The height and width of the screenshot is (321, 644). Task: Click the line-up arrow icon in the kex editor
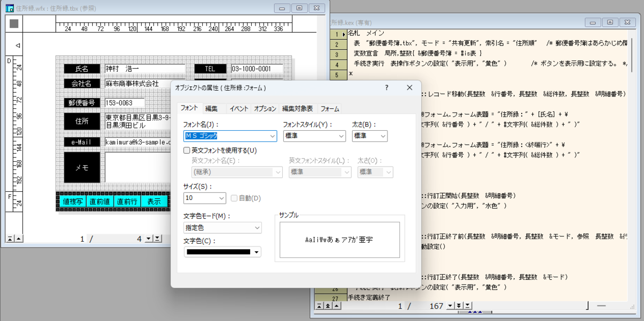point(336,306)
